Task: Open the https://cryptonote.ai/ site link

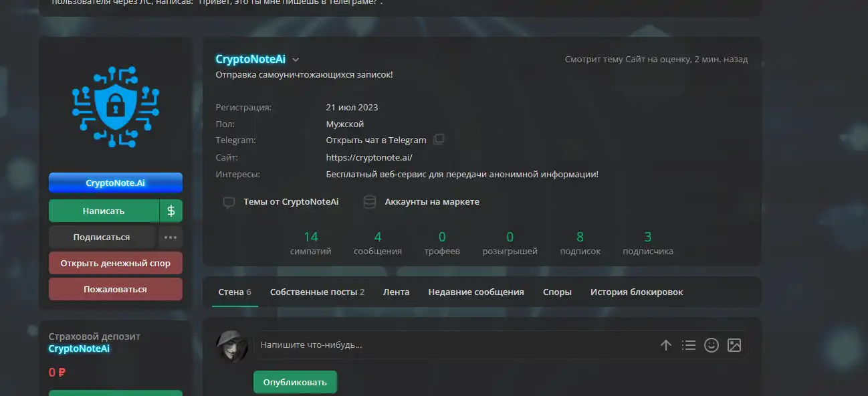Action: click(369, 157)
